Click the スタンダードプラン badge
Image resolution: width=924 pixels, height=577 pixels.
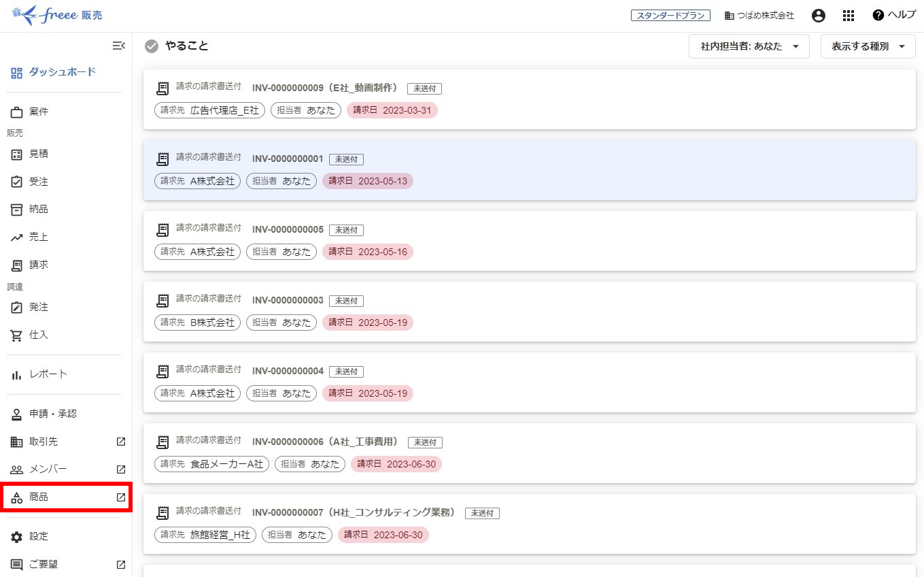[x=670, y=16]
